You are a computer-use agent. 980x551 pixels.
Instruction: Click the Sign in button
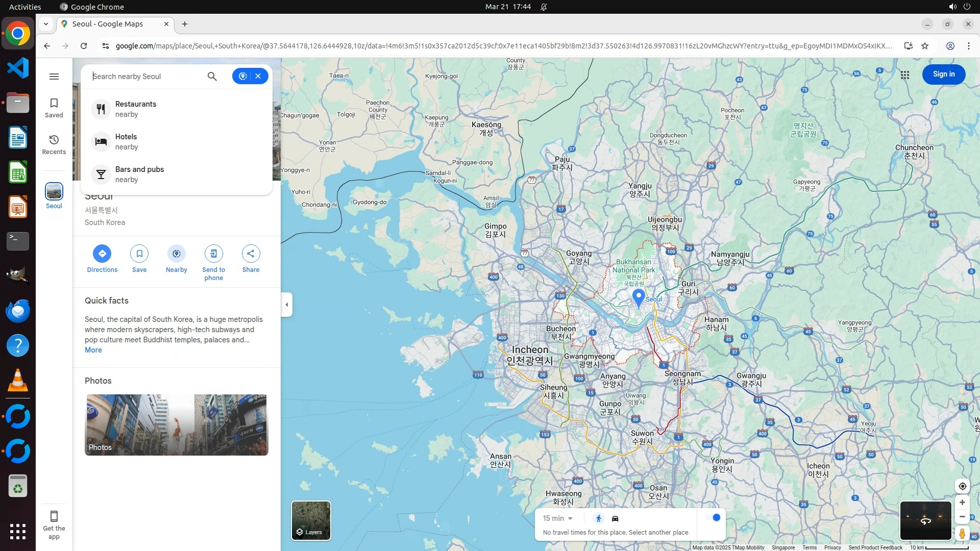coord(943,74)
